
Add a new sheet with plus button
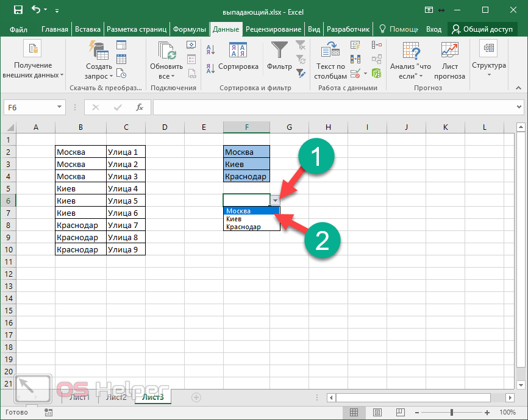(196, 397)
